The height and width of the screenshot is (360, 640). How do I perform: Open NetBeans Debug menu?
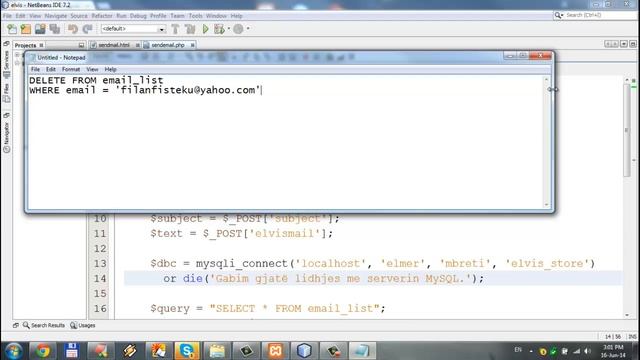tap(138, 16)
